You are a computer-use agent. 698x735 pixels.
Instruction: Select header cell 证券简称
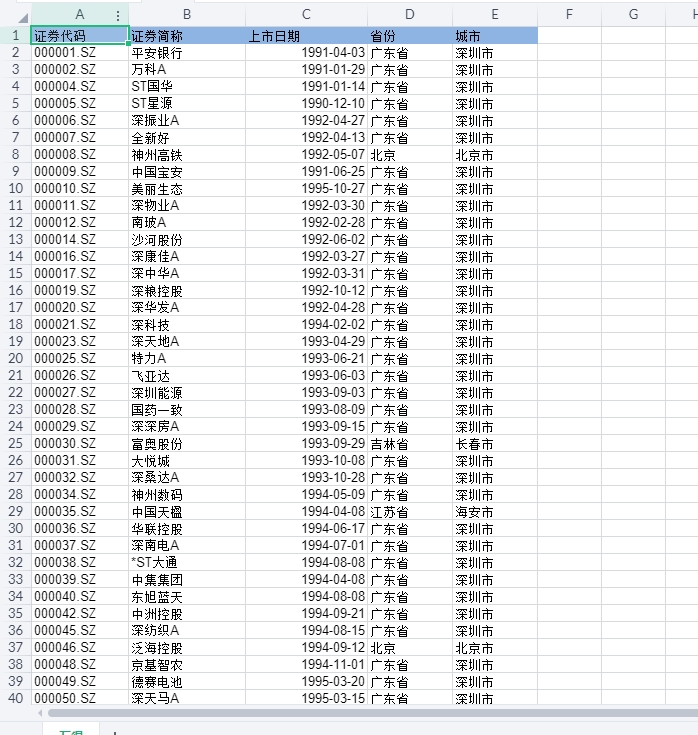click(187, 36)
